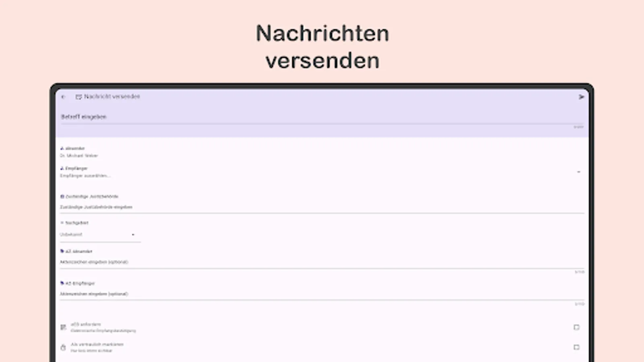Viewport: 644px width, 362px height.
Task: Click the tag icon beside AZ Empfänger
Action: tap(63, 283)
